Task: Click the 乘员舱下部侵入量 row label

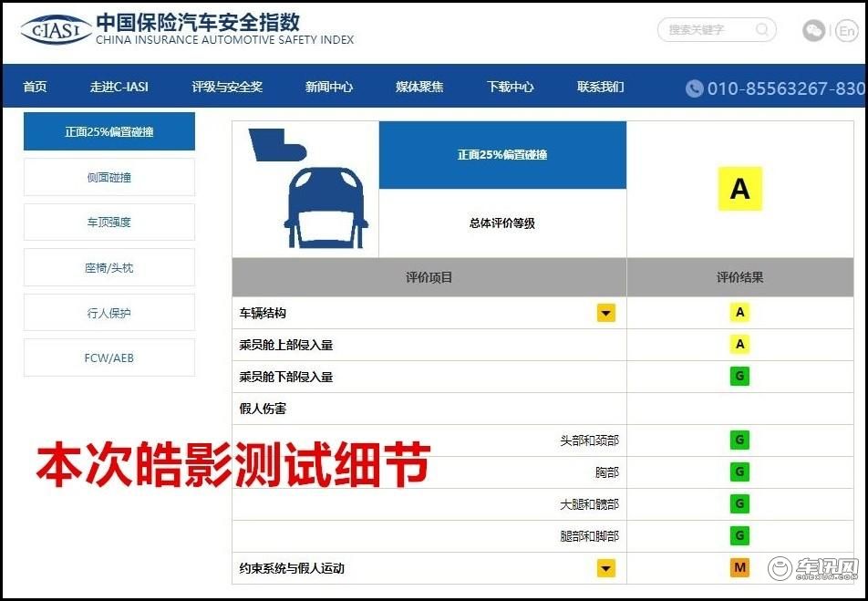Action: point(285,378)
